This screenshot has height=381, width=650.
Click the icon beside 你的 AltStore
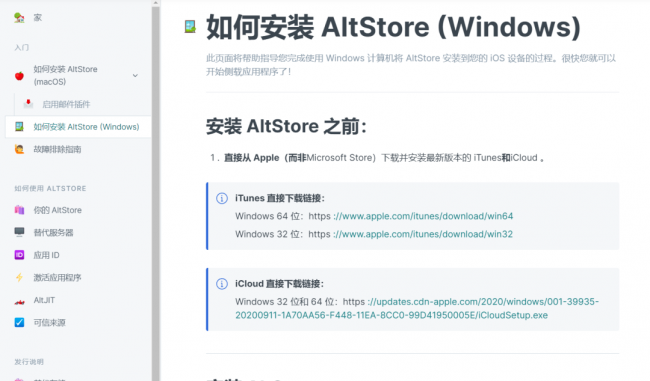(19, 210)
